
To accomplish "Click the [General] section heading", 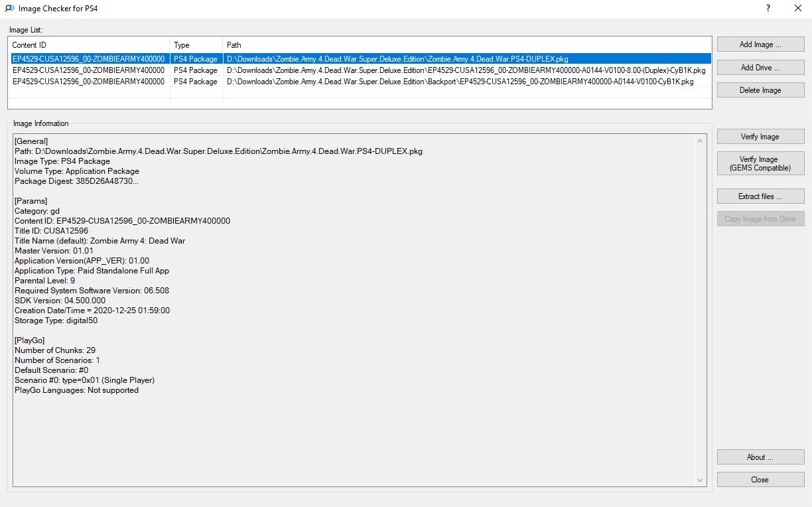I will point(31,141).
